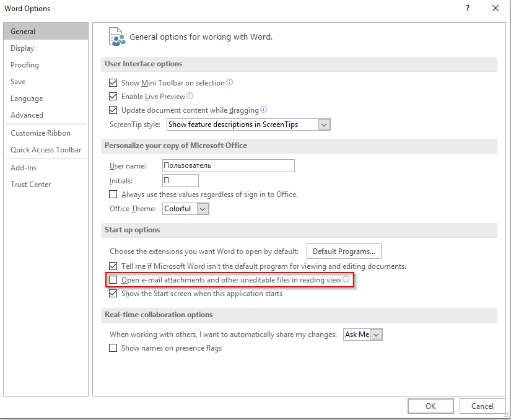Click the 'User Interface options' section heading

click(x=144, y=64)
